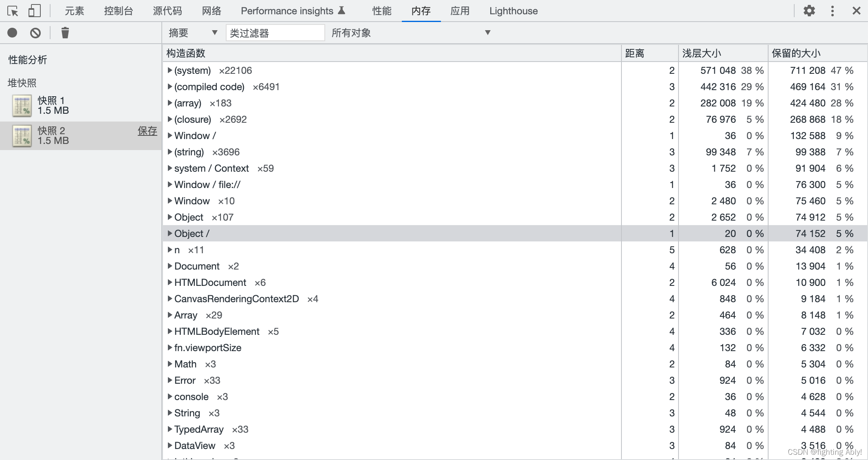Image resolution: width=868 pixels, height=460 pixels.
Task: Click the DevTools close button icon
Action: (856, 10)
